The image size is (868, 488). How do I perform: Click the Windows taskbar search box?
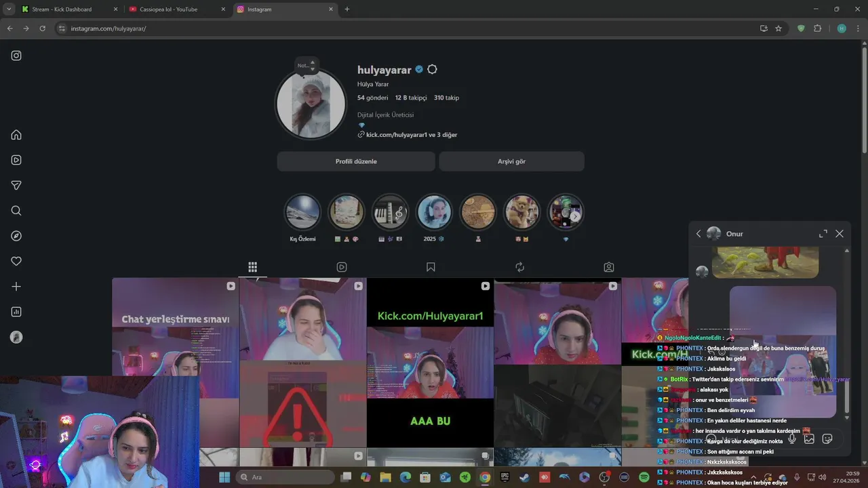point(285,477)
